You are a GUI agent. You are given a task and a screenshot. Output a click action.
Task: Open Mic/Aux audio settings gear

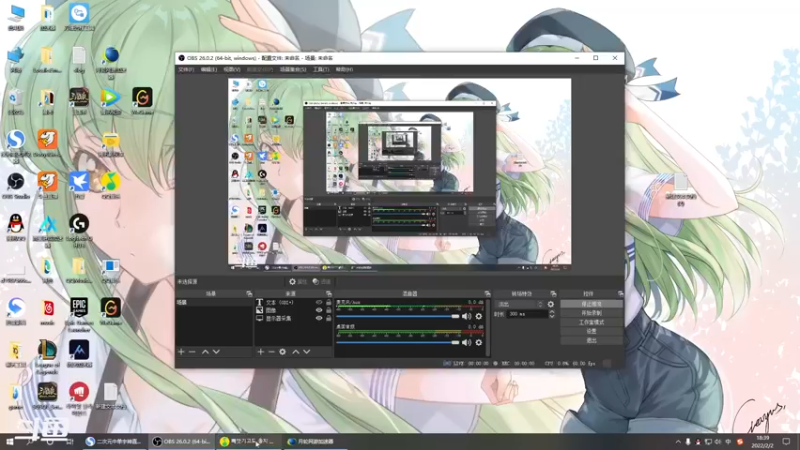tap(479, 316)
